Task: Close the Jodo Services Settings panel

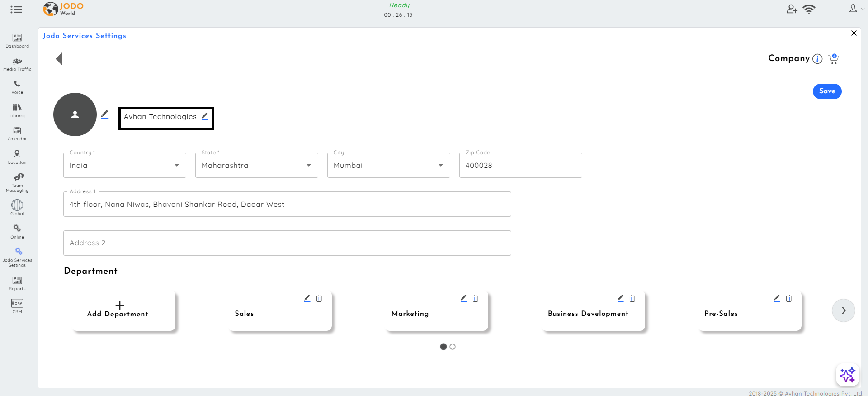Action: pos(854,33)
